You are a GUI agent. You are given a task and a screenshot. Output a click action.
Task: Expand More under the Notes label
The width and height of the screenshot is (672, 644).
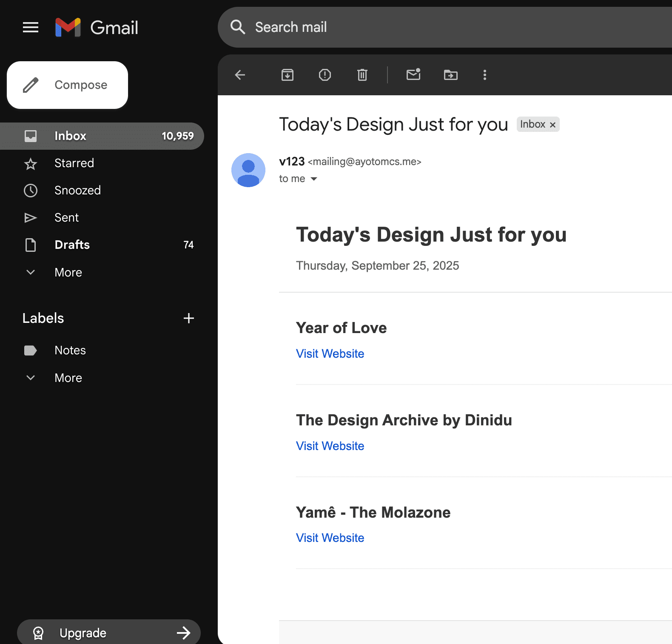68,378
